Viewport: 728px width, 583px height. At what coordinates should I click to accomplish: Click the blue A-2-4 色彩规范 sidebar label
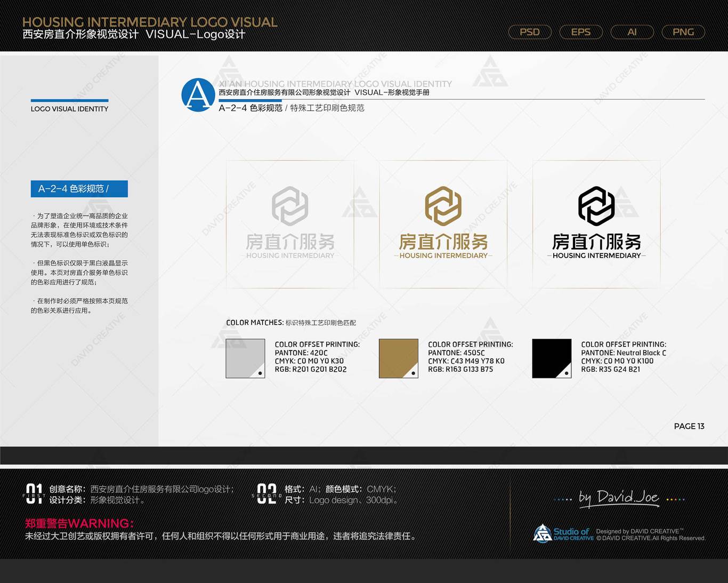[79, 189]
